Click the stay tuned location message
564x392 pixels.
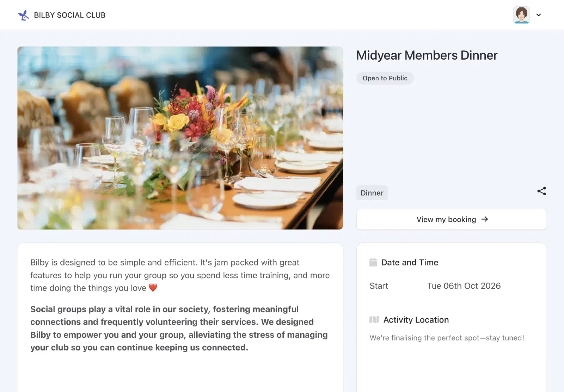point(447,338)
